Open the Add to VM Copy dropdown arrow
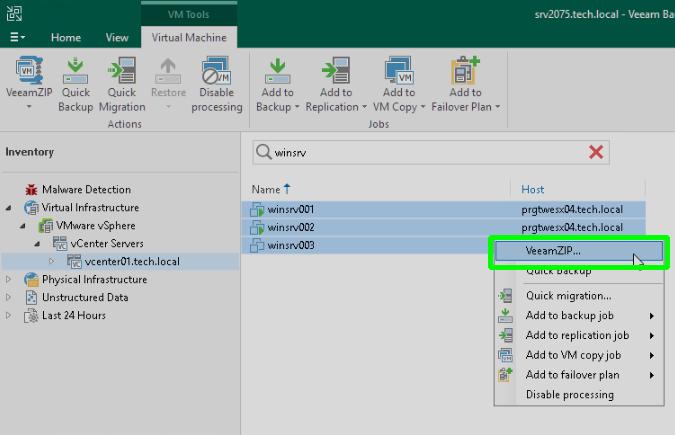The image size is (675, 435). (423, 107)
